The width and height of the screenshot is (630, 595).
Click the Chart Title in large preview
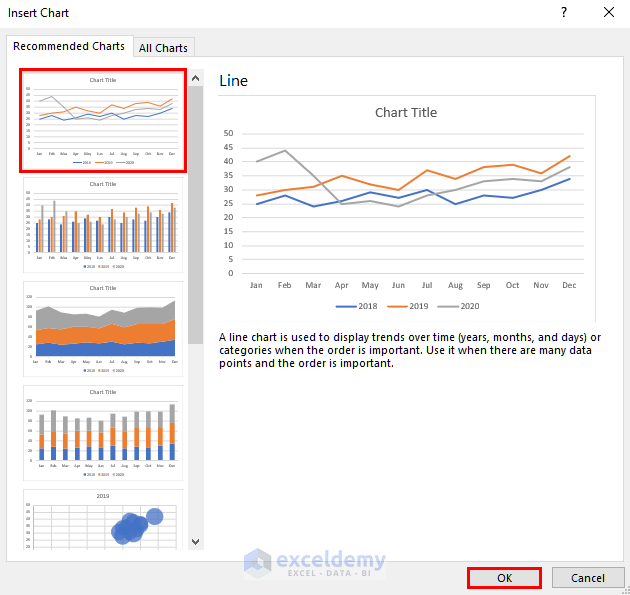point(406,112)
